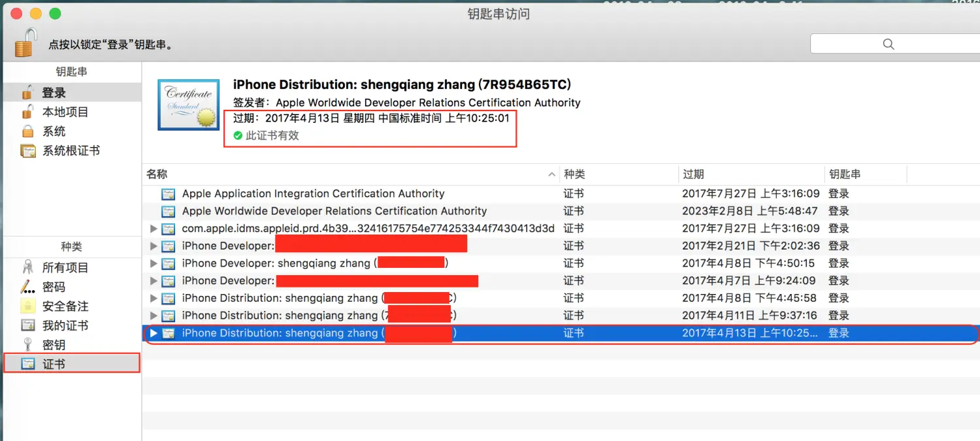Click the 登录 unlocked padlock icon
The height and width of the screenshot is (441, 980).
27,92
